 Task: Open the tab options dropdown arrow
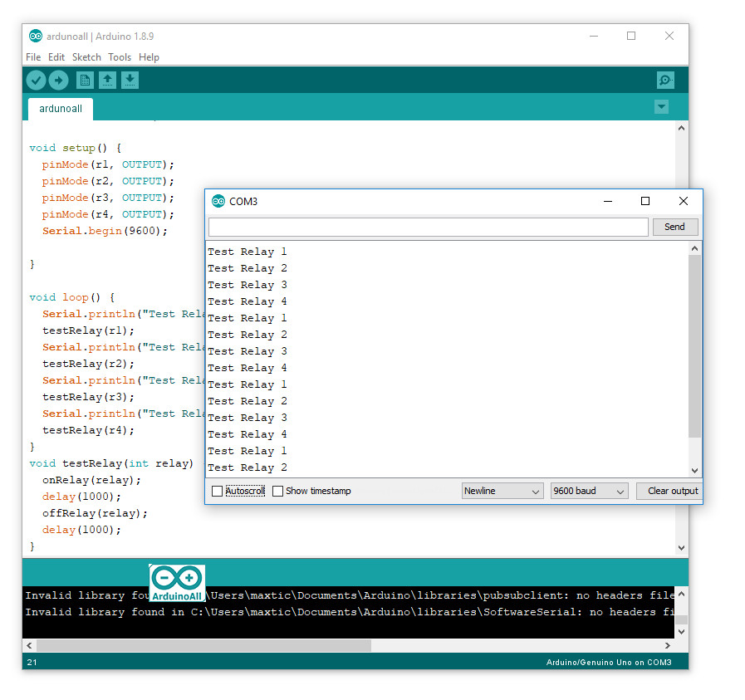[661, 107]
